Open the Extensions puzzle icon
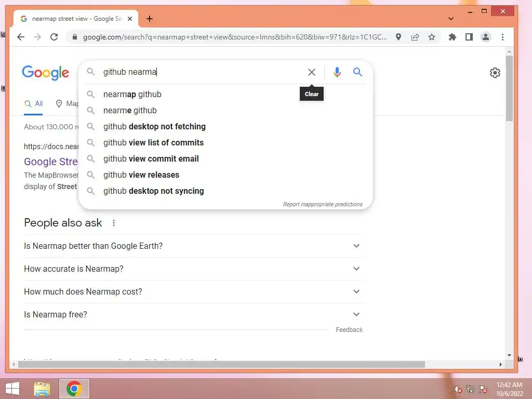 [x=453, y=37]
